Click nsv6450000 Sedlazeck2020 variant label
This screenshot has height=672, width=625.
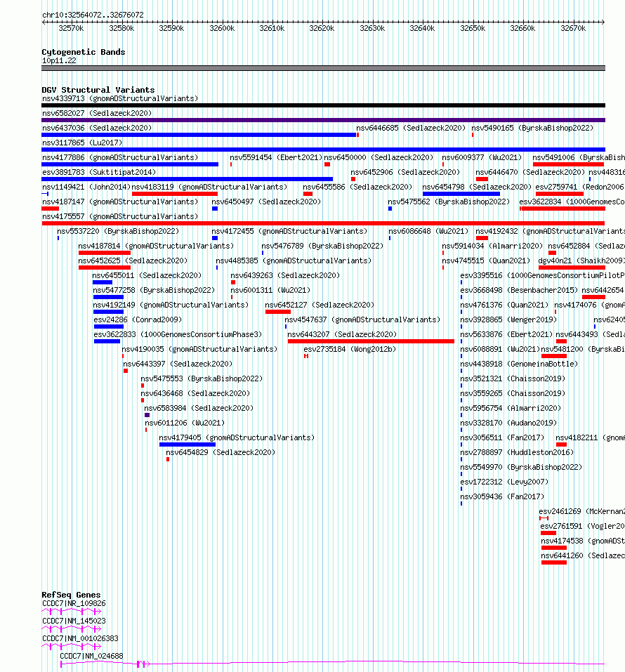[379, 158]
